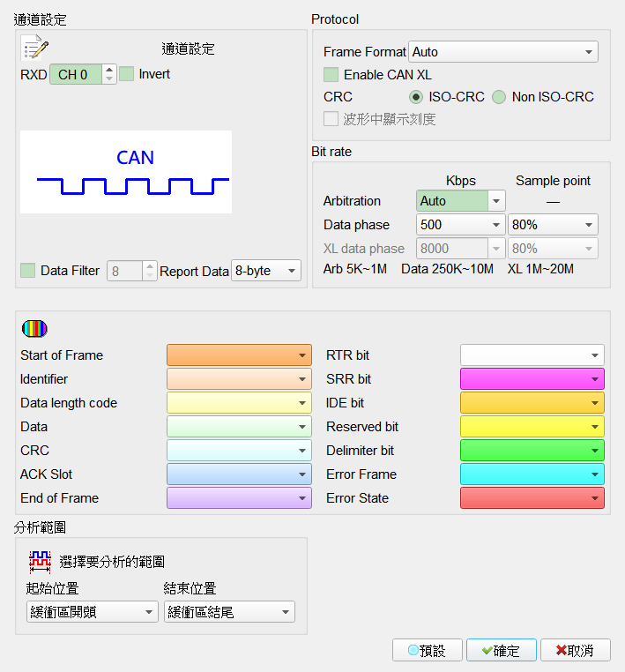
Task: Open the Report Data 8-byte dropdown
Action: click(x=266, y=271)
